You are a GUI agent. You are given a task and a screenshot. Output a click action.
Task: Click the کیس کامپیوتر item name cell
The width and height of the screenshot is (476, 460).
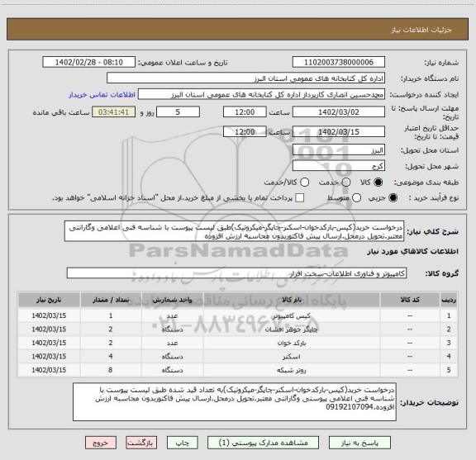(x=292, y=315)
